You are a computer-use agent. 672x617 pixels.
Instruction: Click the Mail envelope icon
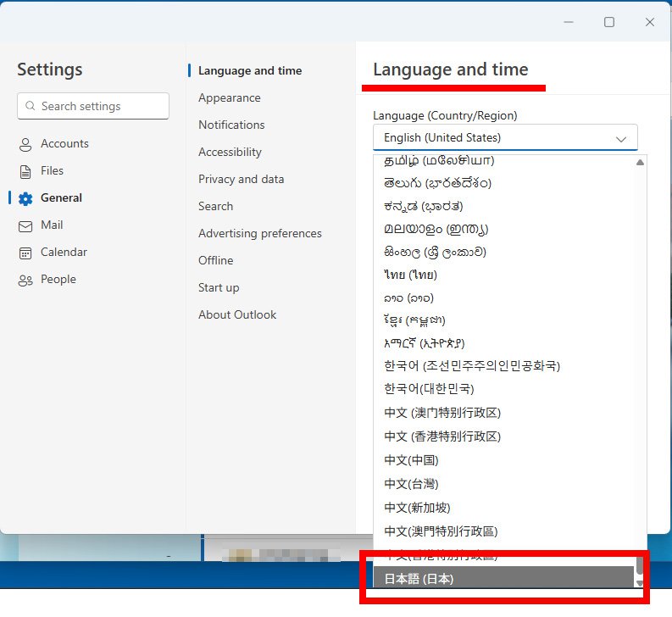pyautogui.click(x=25, y=225)
